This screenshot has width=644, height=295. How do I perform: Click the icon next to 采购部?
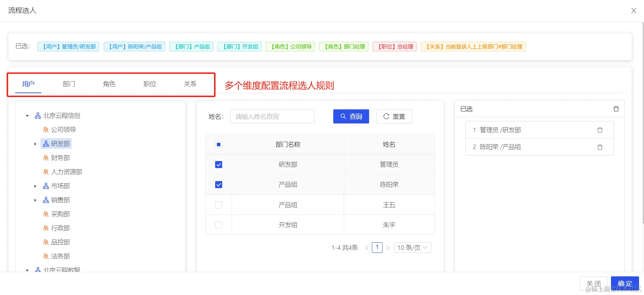(46, 214)
